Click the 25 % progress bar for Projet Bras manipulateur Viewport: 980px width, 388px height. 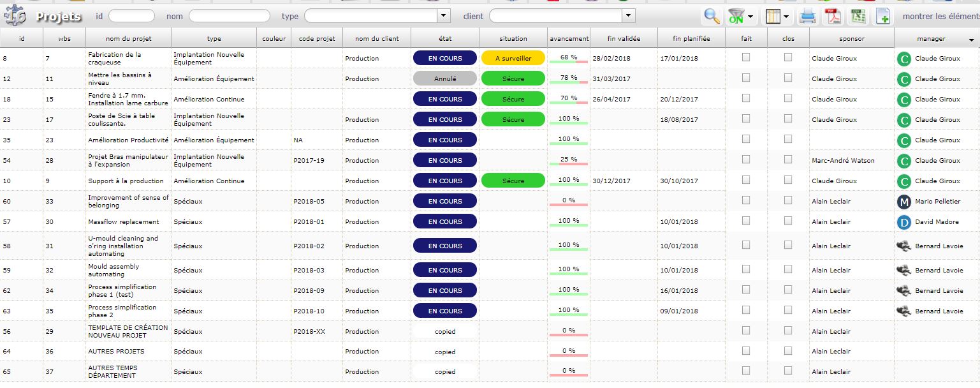click(x=568, y=160)
